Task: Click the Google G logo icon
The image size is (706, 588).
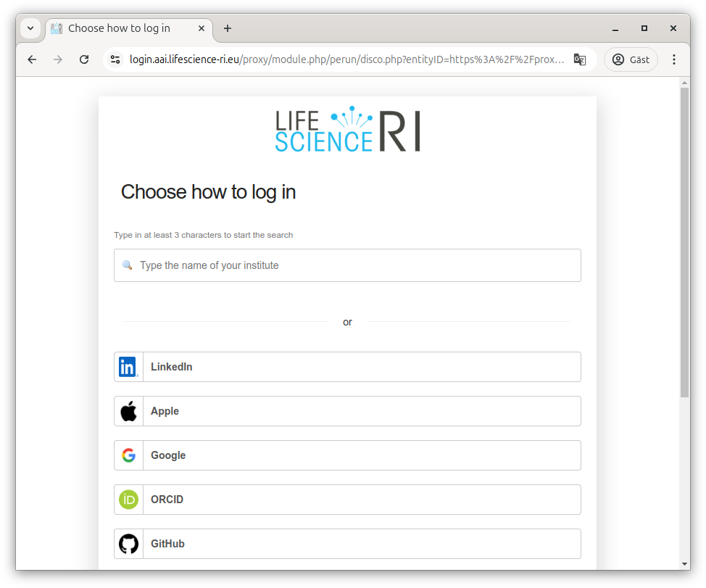Action: (129, 455)
